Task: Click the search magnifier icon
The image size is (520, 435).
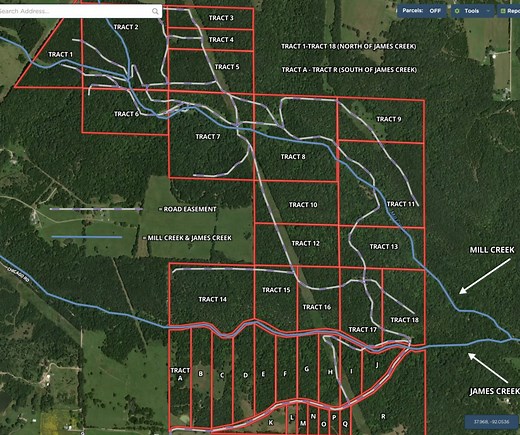Action: pyautogui.click(x=155, y=11)
